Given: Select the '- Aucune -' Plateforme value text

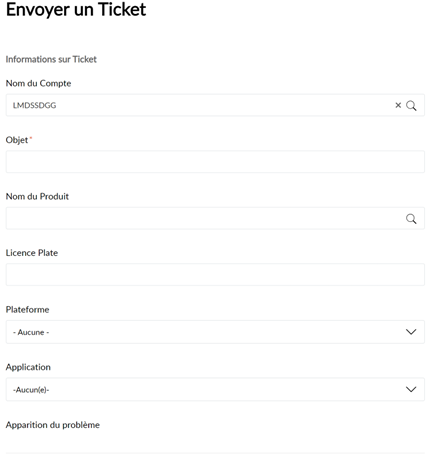Looking at the screenshot, I should (x=31, y=332).
